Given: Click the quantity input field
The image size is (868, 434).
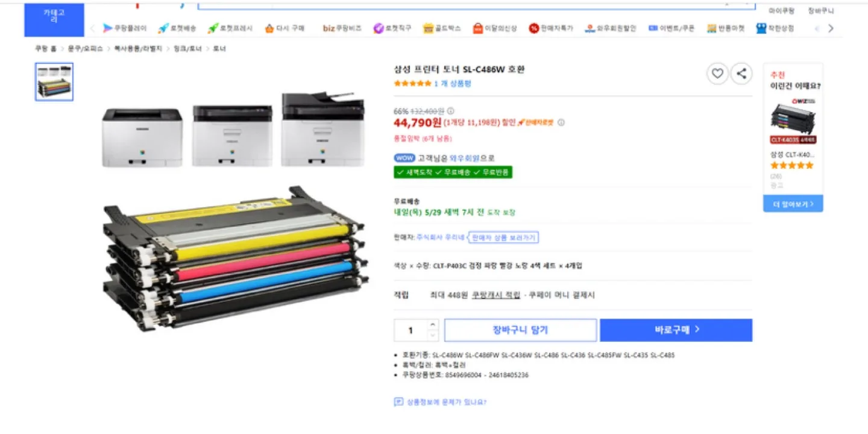Looking at the screenshot, I should click(x=411, y=330).
